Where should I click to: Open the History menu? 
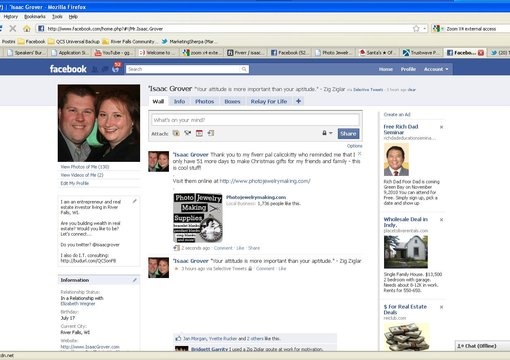[11, 16]
